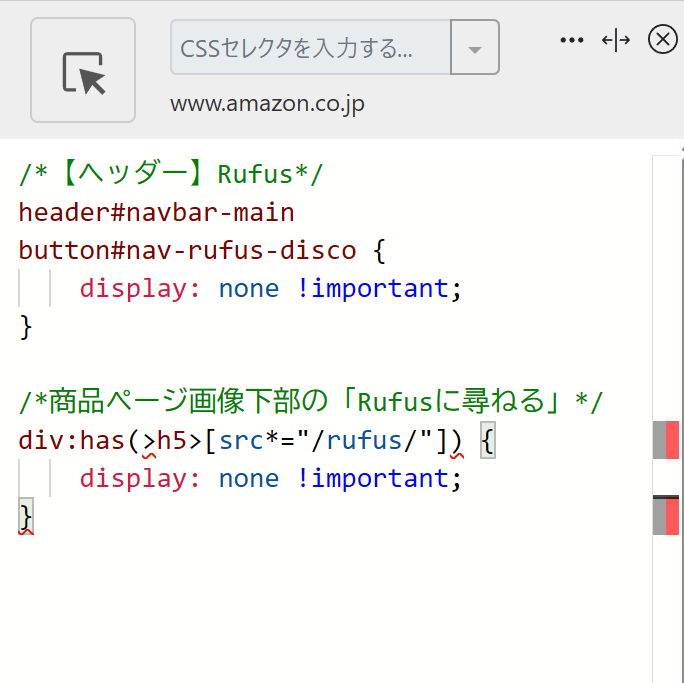Click the second display: none !important declaration
The image size is (684, 683).
270,478
